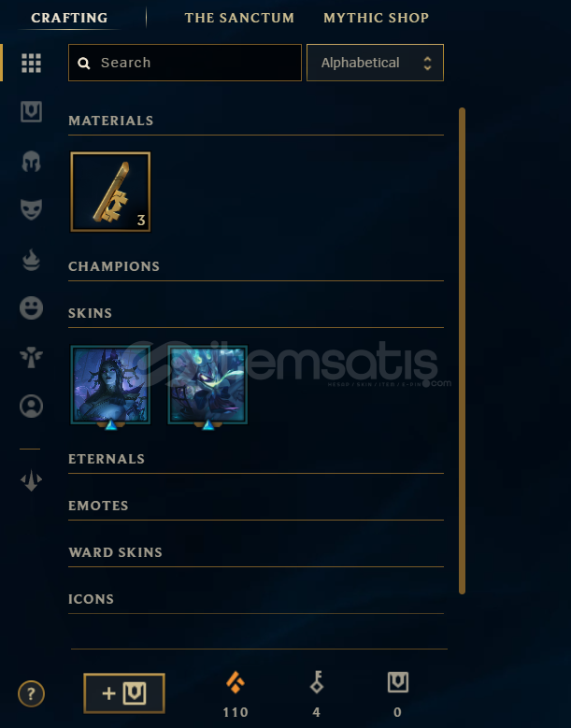Open the help question mark button
Screen dimensions: 571x728
pyautogui.click(x=31, y=694)
